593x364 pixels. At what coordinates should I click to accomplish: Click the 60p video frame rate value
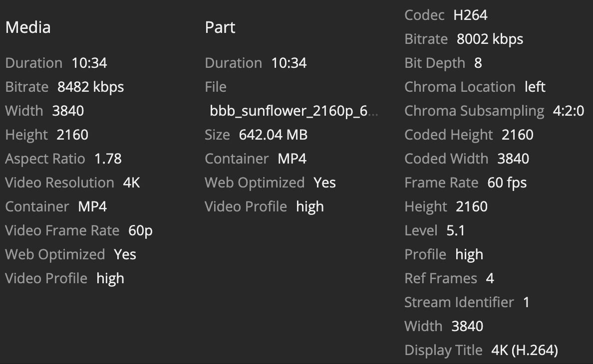pyautogui.click(x=140, y=230)
